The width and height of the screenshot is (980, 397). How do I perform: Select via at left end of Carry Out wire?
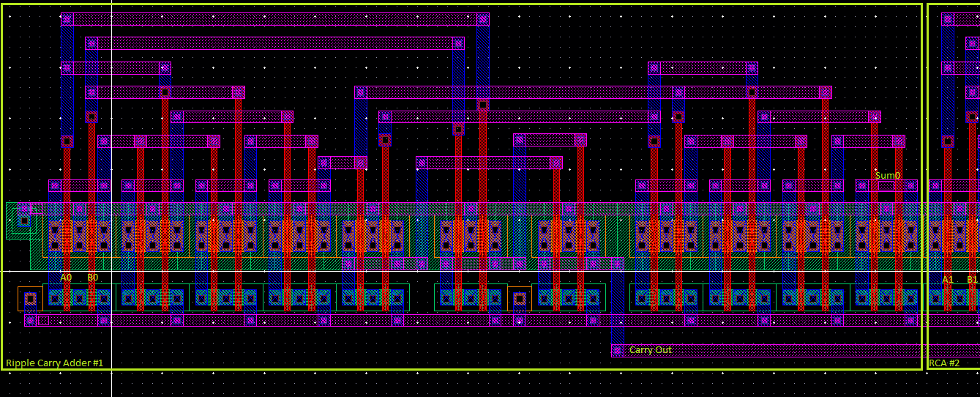pos(618,351)
